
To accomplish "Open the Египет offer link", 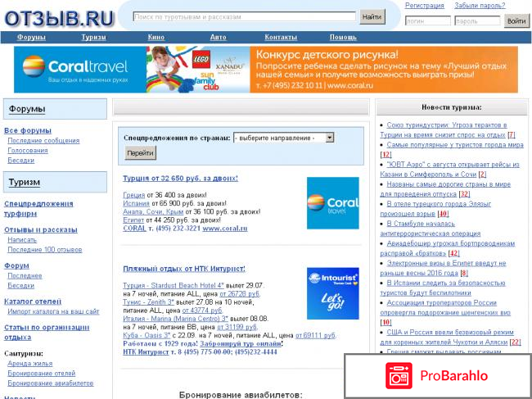I will coord(133,220).
